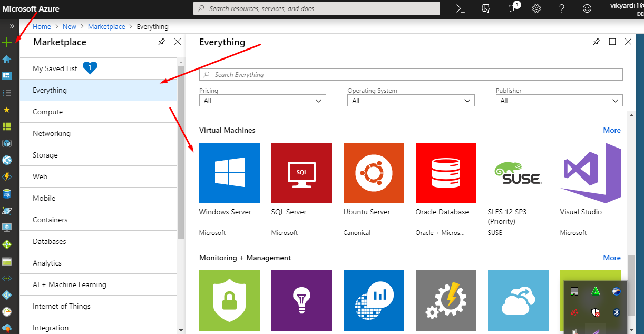Click Microsoft Azure logo text
This screenshot has height=334, width=644.
(31, 8)
